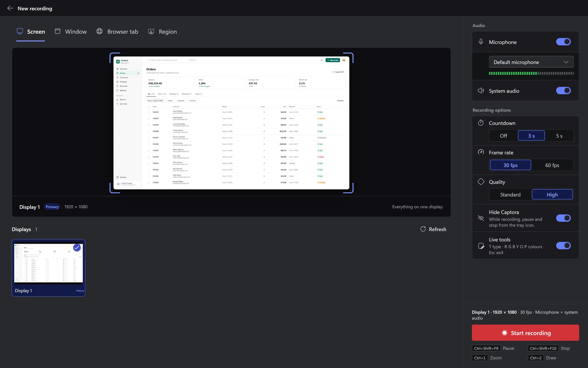This screenshot has height=368, width=588.
Task: Choose High quality
Action: (552, 194)
